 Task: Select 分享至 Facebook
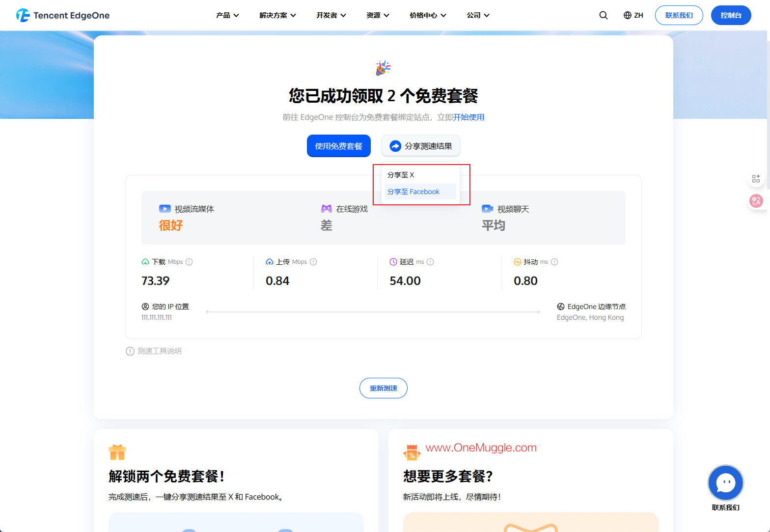point(420,192)
